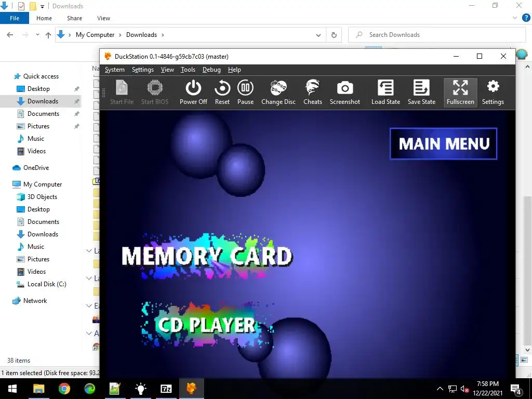Open the File tab in File Explorer
Screen dimensions: 532x399
tap(14, 18)
